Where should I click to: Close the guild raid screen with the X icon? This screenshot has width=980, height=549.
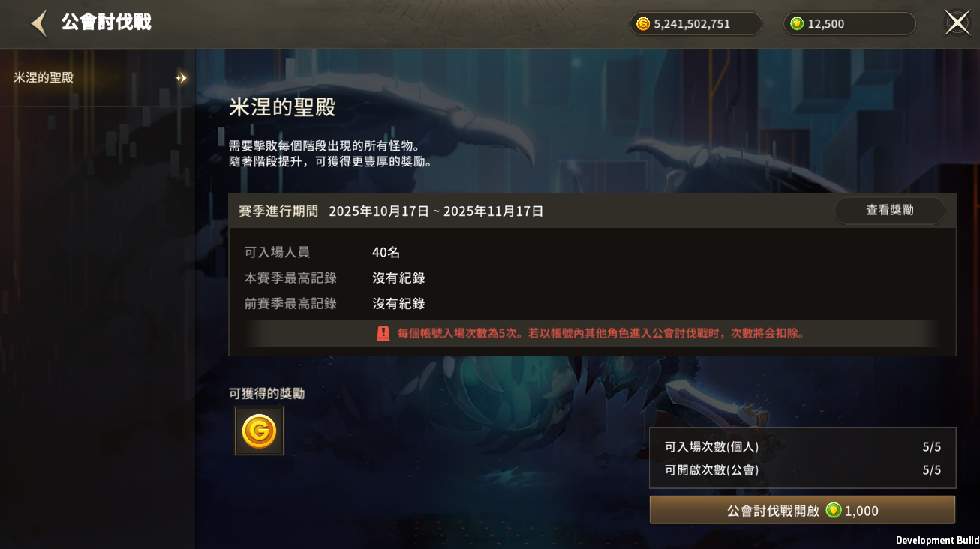pos(957,22)
